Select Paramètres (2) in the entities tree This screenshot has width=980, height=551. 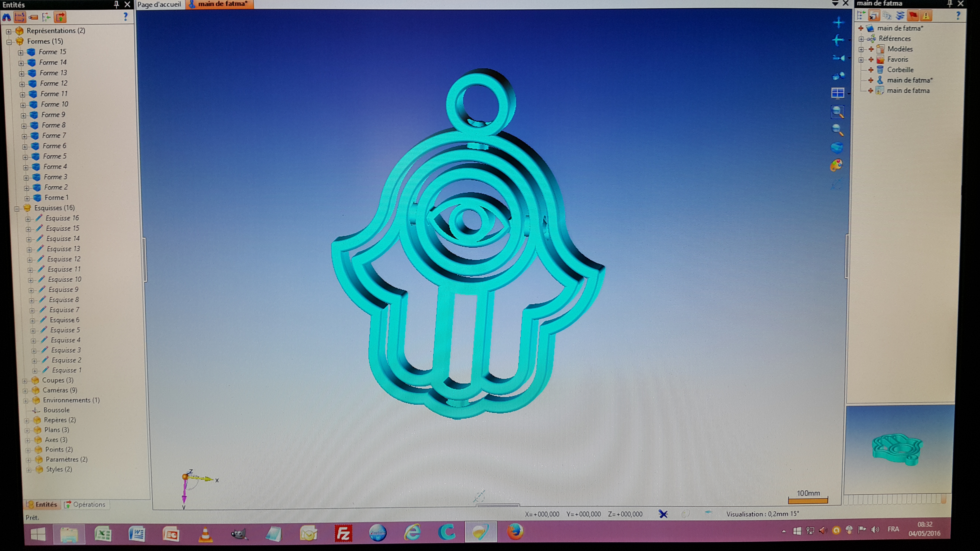pos(67,460)
